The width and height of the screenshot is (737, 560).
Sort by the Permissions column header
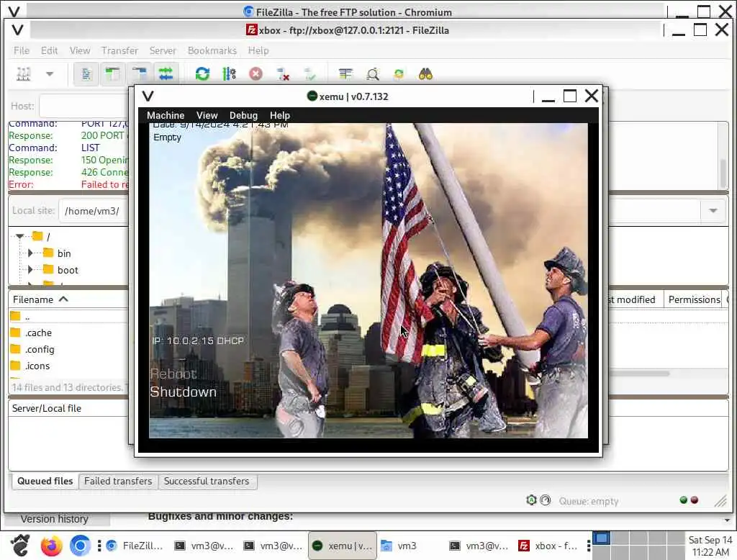pyautogui.click(x=693, y=299)
